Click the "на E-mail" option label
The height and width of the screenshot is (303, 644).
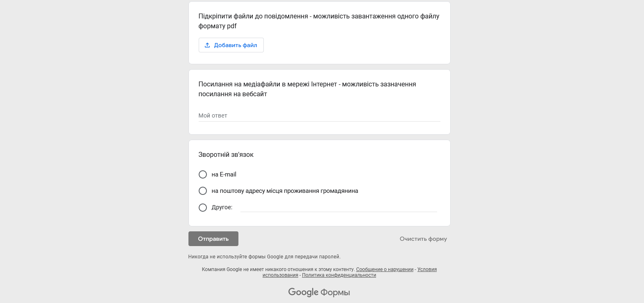[x=224, y=174]
